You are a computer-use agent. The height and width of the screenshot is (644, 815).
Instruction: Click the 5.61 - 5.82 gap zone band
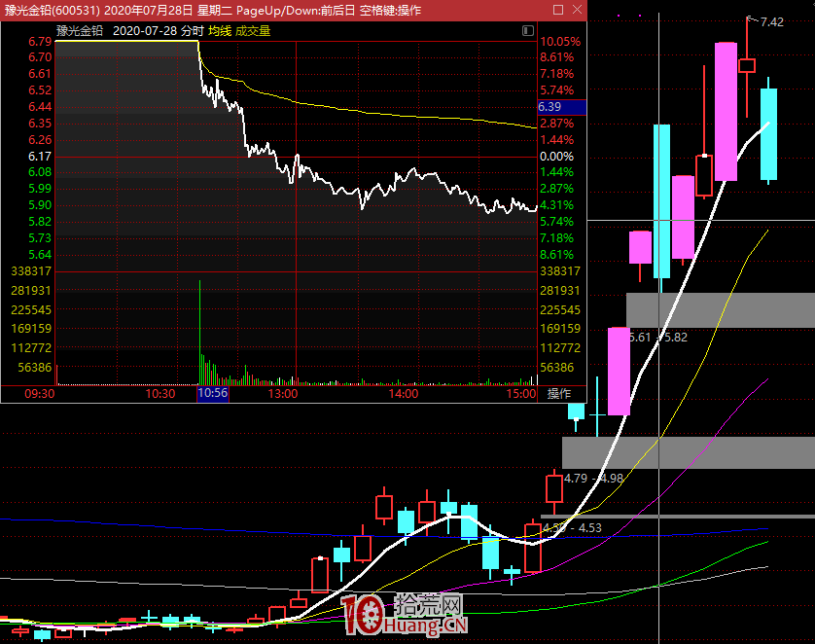pos(720,310)
